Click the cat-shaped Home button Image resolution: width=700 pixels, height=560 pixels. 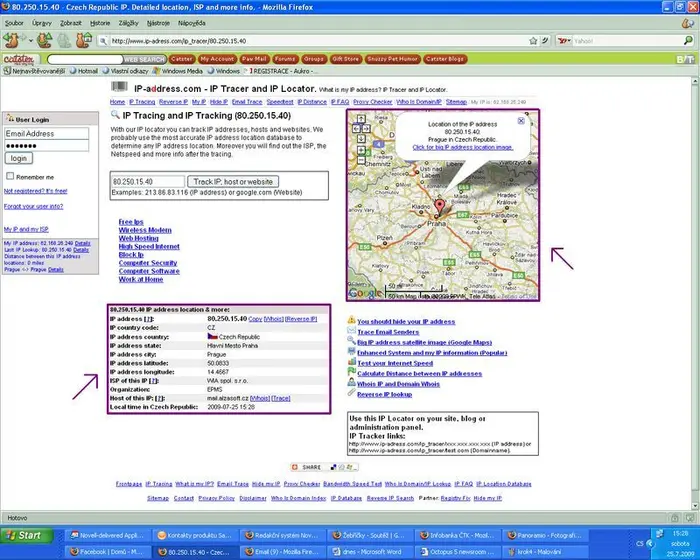click(x=84, y=41)
